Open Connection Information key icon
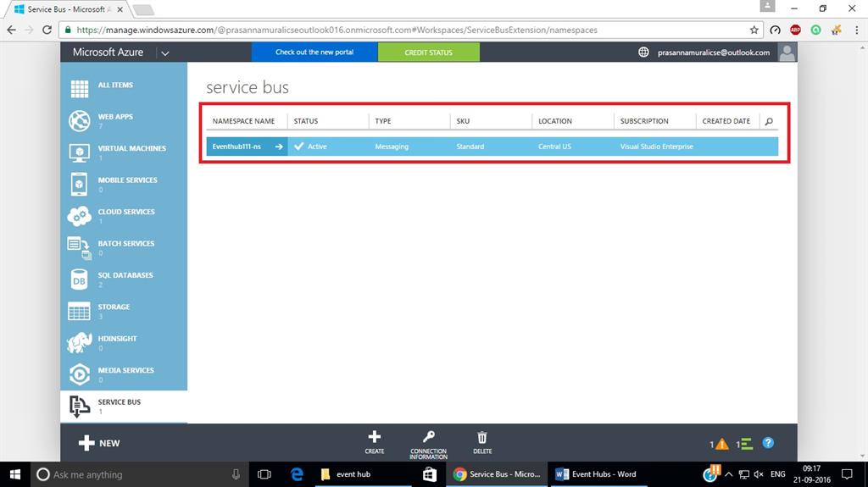Screen dimensions: 868x487 (428, 437)
